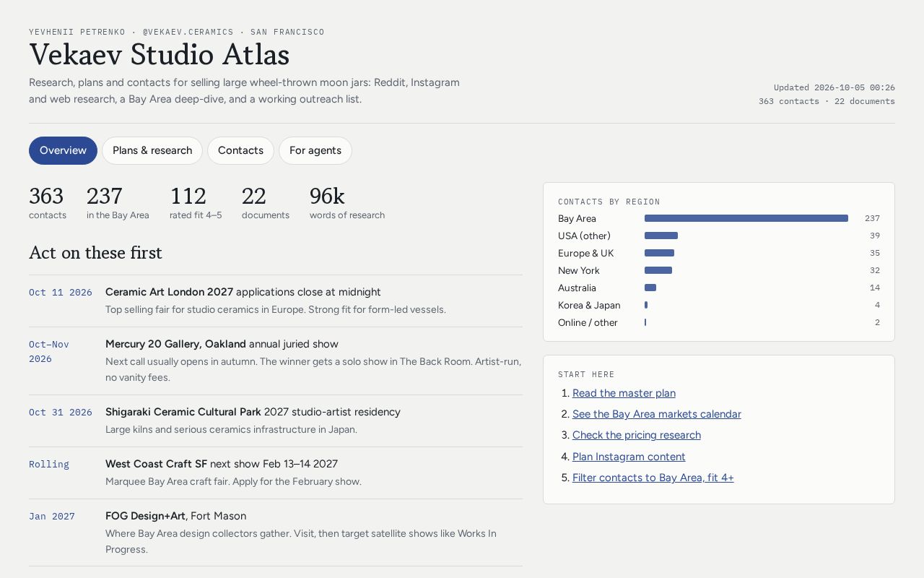Select the 237 in the Bay Area statistic
924x578 pixels.
(x=118, y=202)
